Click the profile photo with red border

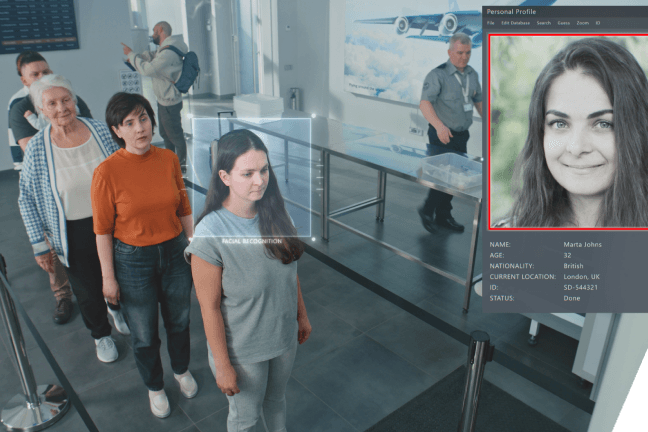click(x=569, y=132)
